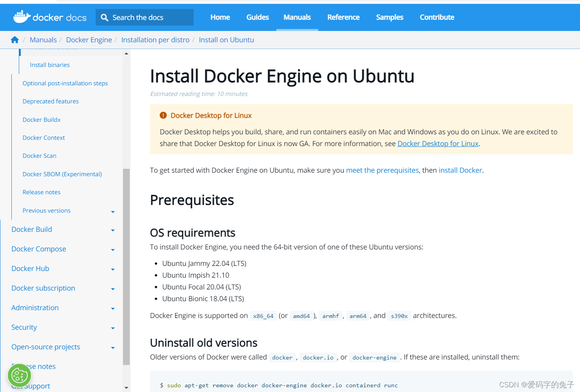Screen dimensions: 580x392
Task: Expand Docker Hub section arrow
Action: [x=113, y=269]
